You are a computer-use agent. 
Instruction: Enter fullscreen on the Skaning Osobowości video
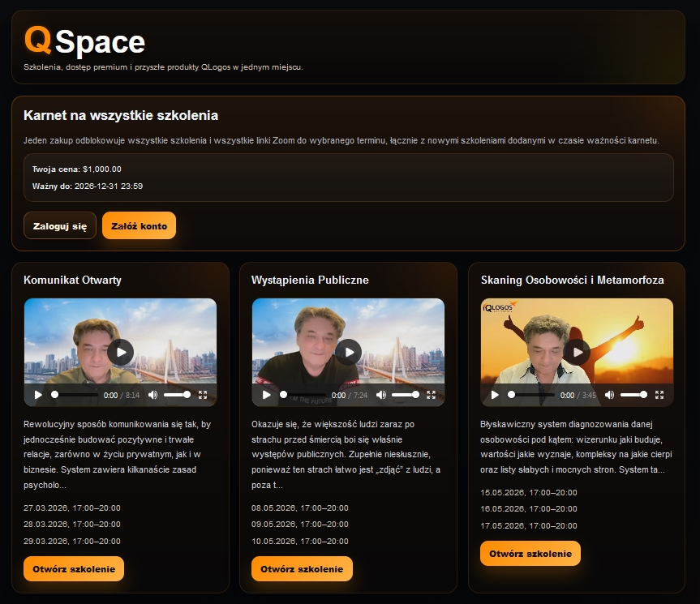point(661,395)
